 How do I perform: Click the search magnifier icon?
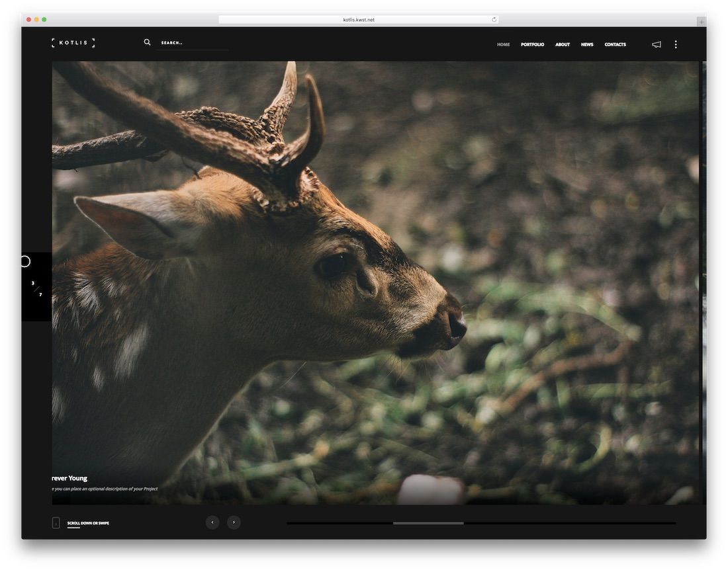[x=147, y=42]
